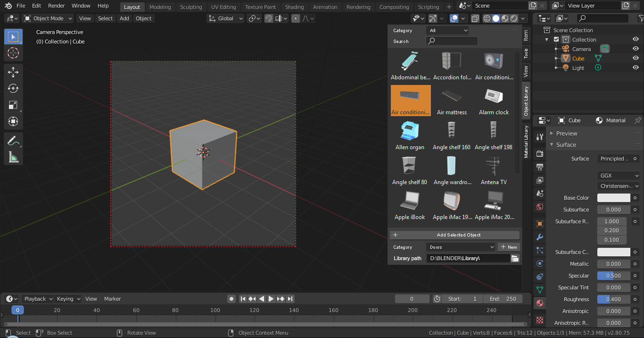Viewport: 644px width, 338px height.
Task: Open the Modifiers properties tab
Action: point(540,237)
